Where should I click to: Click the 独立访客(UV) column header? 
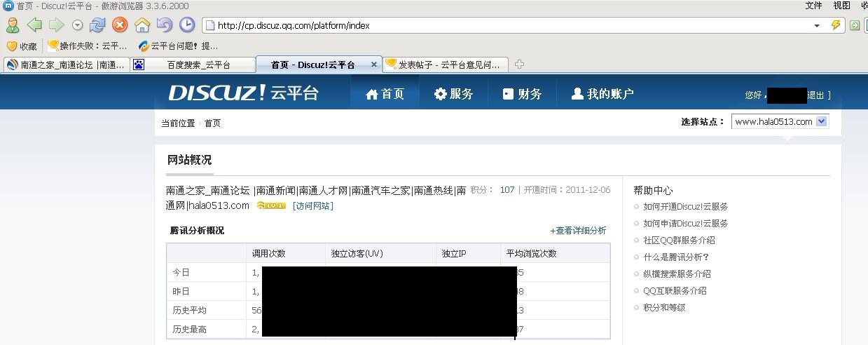(x=357, y=254)
